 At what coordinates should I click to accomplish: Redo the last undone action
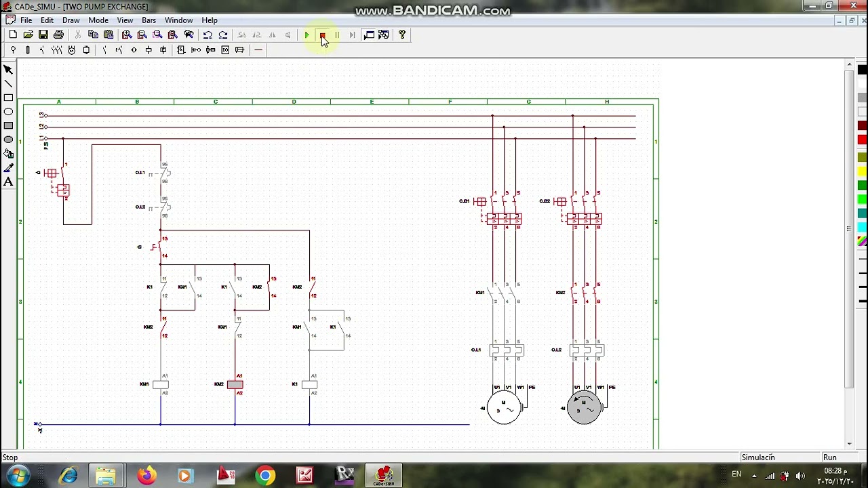pos(223,35)
